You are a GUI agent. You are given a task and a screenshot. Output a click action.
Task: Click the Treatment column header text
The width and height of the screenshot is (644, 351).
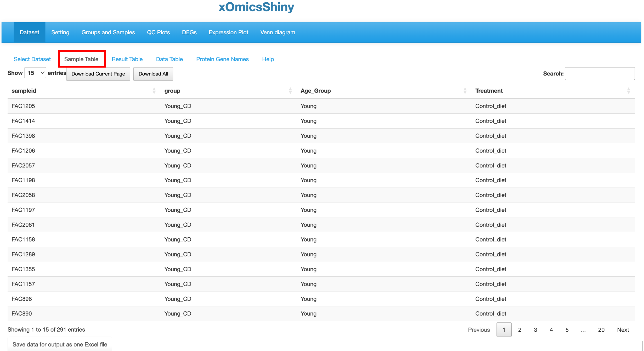[x=489, y=91]
